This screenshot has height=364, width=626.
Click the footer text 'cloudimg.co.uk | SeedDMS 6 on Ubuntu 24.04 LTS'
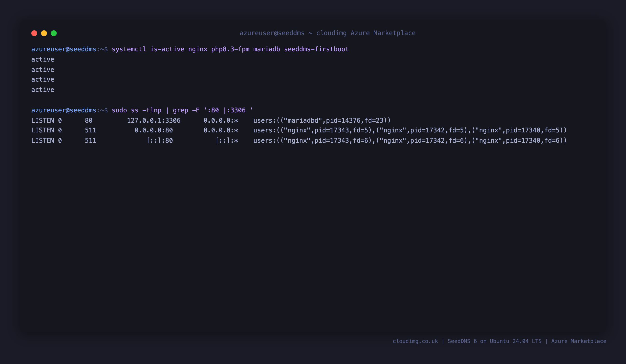(467, 341)
